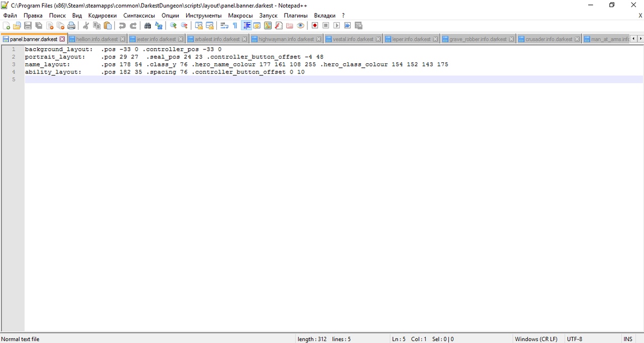The image size is (644, 343).
Task: Open the ? help menu
Action: 343,16
